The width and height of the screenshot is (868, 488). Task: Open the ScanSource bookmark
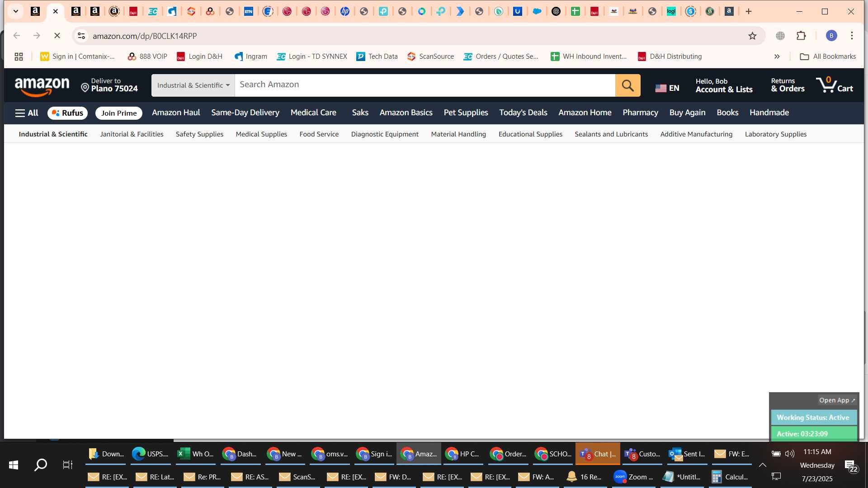[430, 56]
